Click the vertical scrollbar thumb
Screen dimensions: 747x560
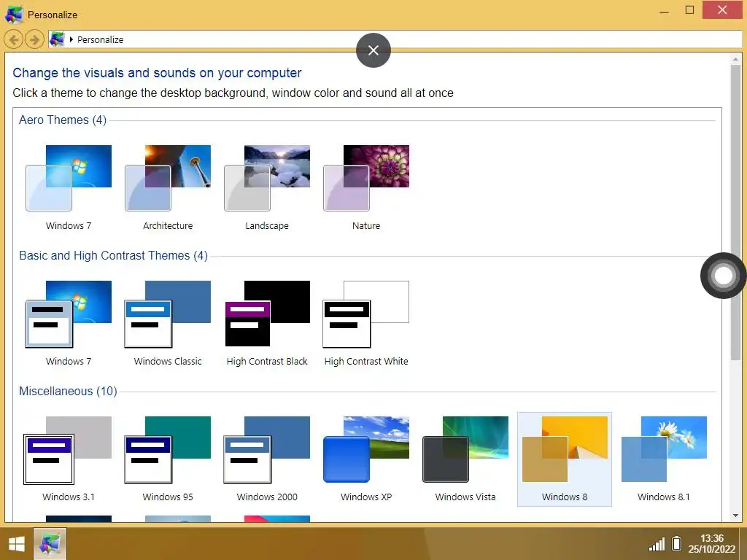pos(735,212)
